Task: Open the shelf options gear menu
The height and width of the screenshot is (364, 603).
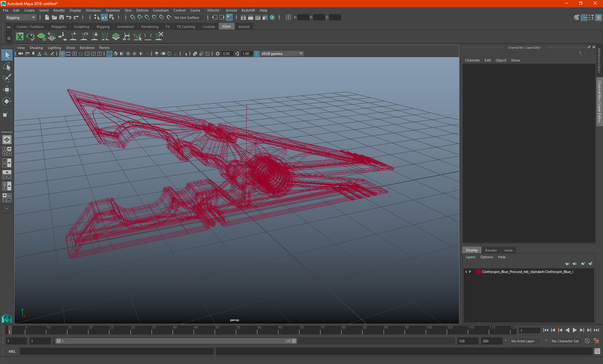Action: tap(9, 38)
